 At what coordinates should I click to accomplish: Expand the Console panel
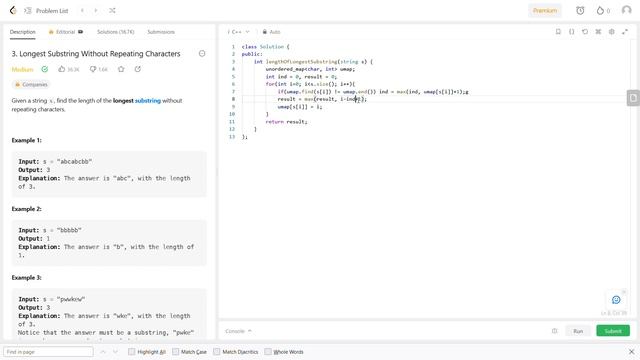(x=238, y=331)
